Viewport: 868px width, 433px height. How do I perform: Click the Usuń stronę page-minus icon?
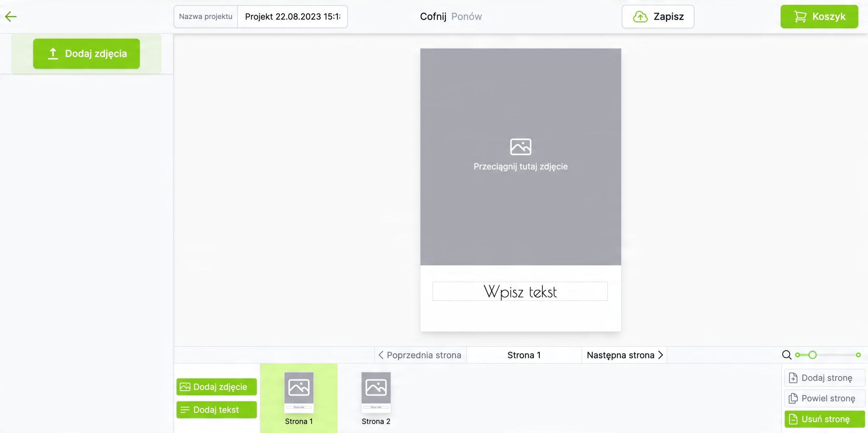[793, 419]
